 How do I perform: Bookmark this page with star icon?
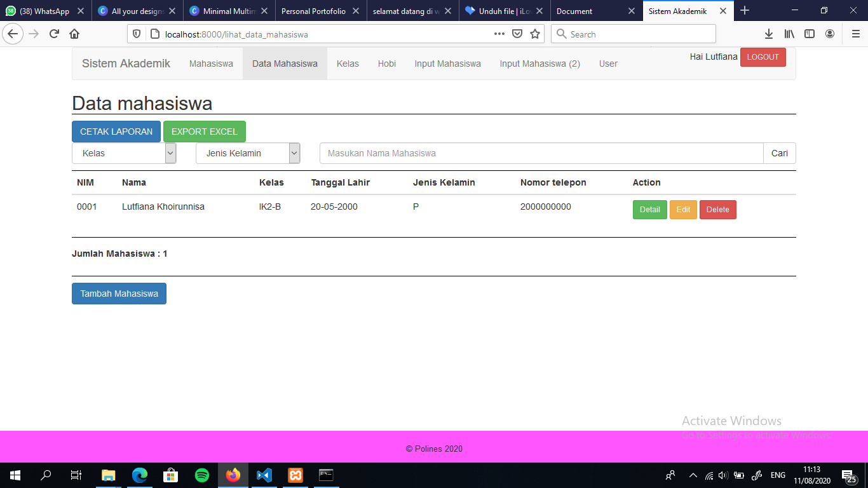tap(535, 34)
